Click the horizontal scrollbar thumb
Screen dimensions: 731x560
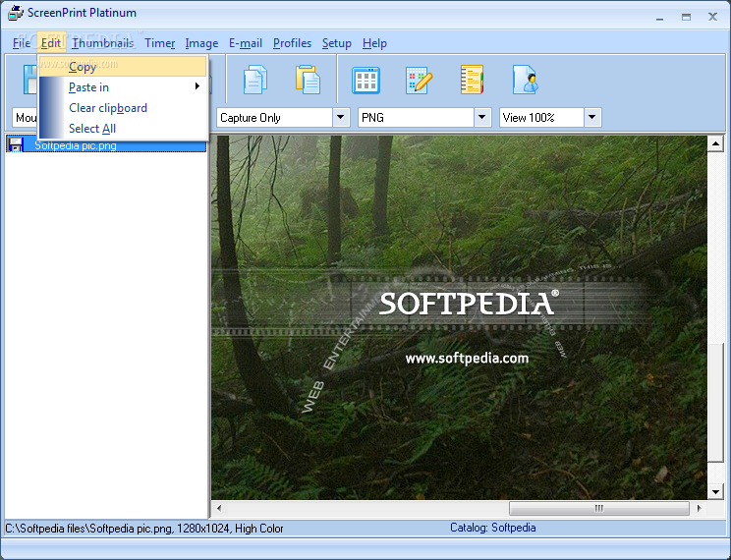click(x=599, y=508)
